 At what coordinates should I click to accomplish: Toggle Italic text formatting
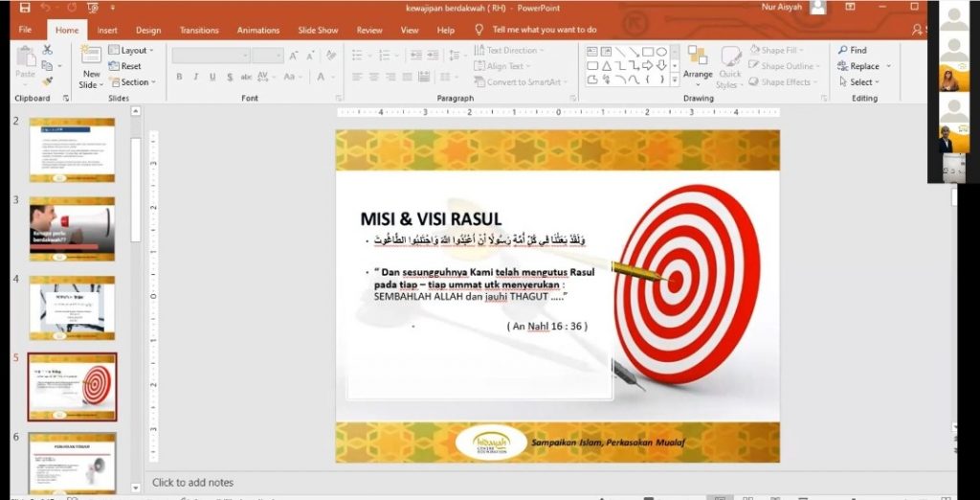(x=196, y=77)
